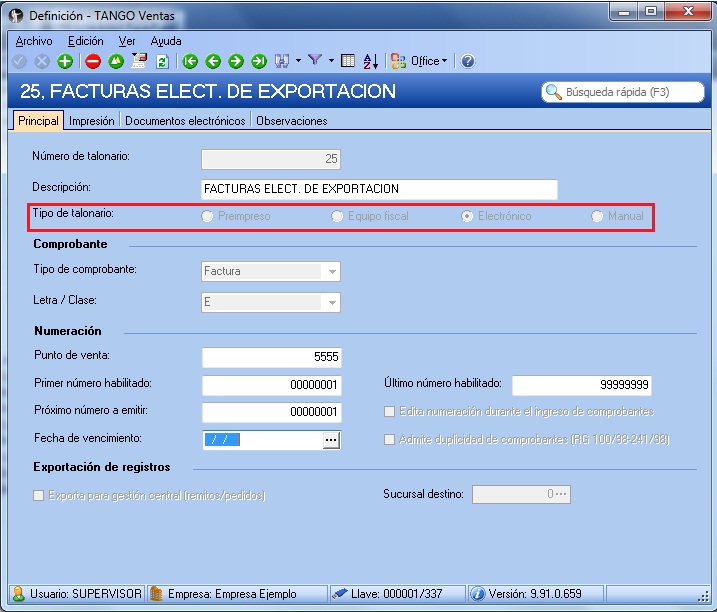This screenshot has height=612, width=717.
Task: Open the Office integration dropdown
Action: pyautogui.click(x=419, y=61)
